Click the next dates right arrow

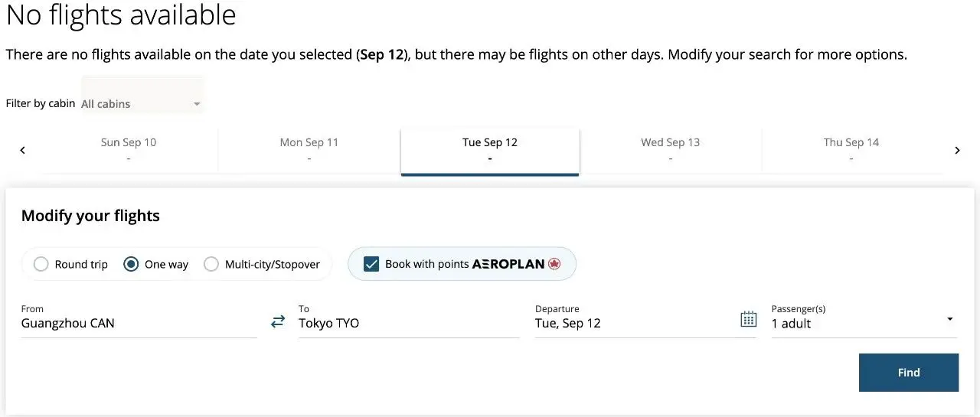pos(957,150)
